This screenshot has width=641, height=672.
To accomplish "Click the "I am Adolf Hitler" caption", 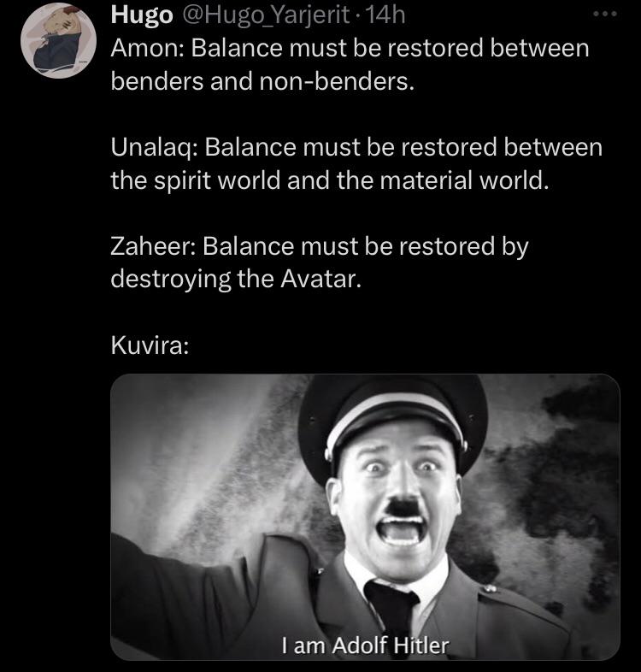I will (365, 645).
